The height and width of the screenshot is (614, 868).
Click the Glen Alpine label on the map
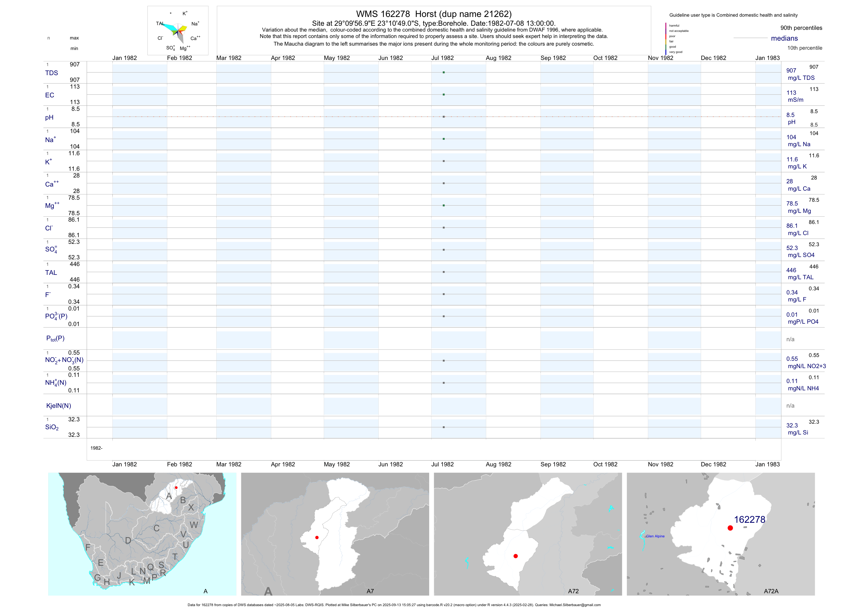[655, 536]
